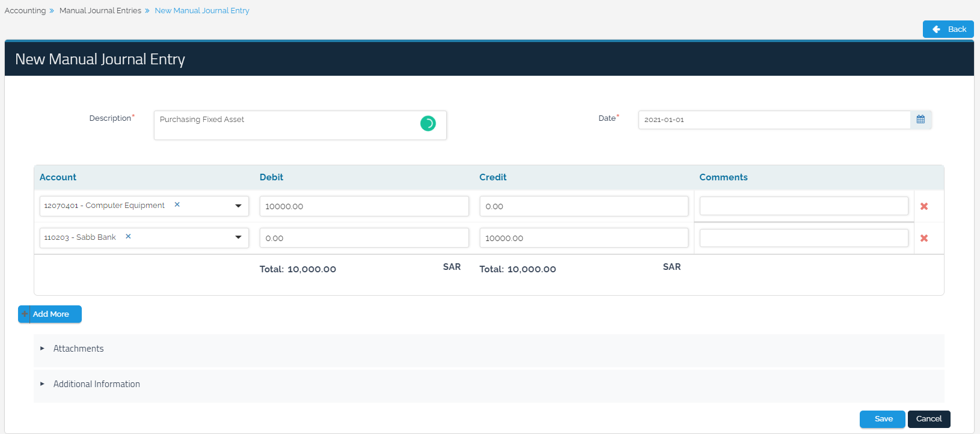This screenshot has height=434, width=980.
Task: Delete the Sabb Bank journal row
Action: (924, 238)
